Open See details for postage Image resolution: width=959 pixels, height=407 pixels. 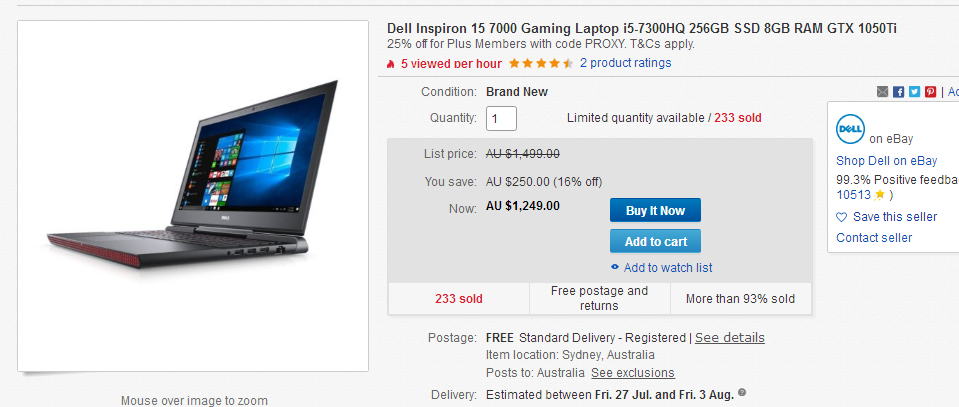[x=730, y=338]
